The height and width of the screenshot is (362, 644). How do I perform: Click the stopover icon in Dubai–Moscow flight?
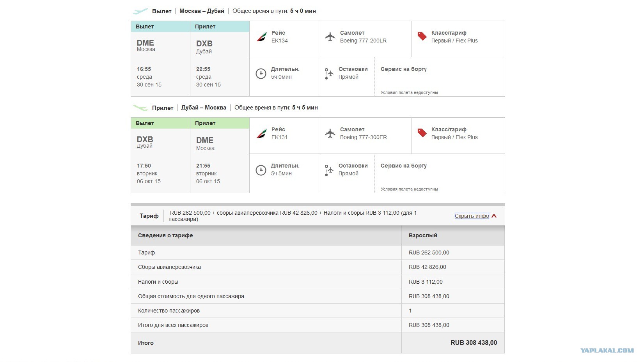point(329,170)
